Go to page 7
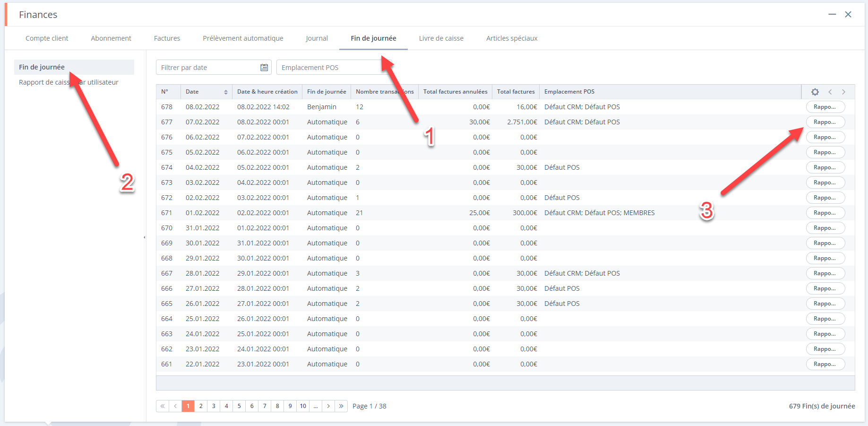This screenshot has height=426, width=868. 265,406
